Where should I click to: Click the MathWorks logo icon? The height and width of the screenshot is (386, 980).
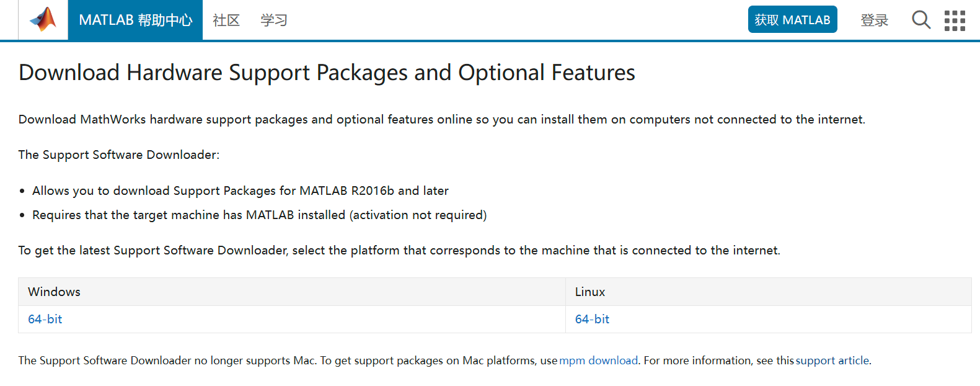(43, 20)
